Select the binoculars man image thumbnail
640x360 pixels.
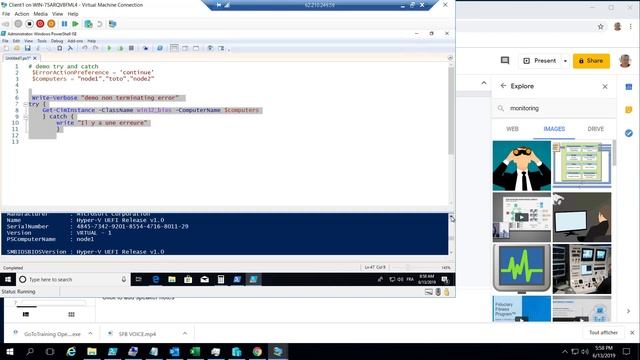522,166
